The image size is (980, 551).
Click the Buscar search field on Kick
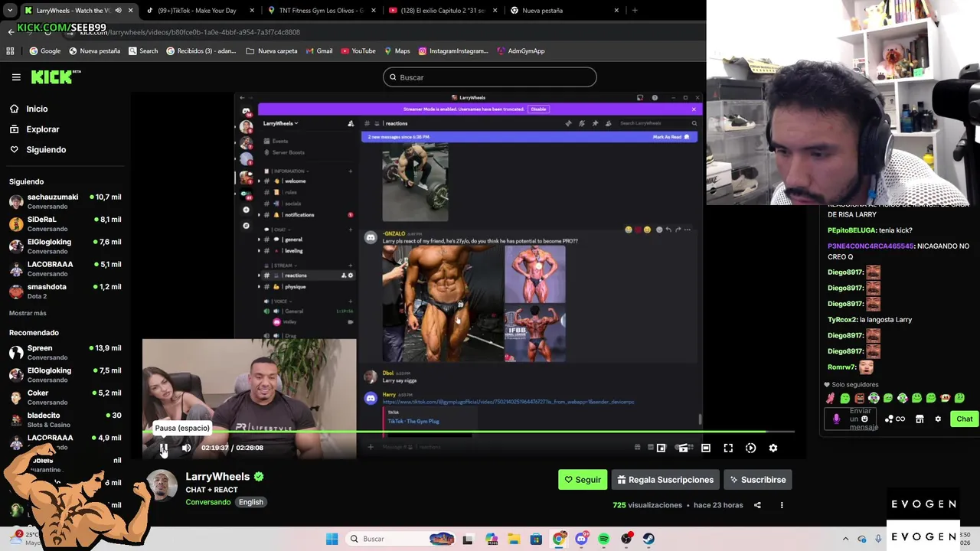coord(490,77)
